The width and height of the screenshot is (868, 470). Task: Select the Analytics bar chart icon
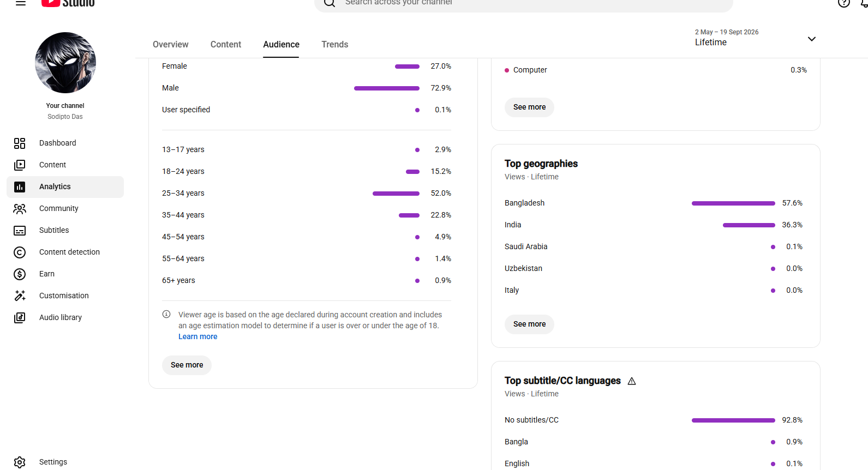20,186
